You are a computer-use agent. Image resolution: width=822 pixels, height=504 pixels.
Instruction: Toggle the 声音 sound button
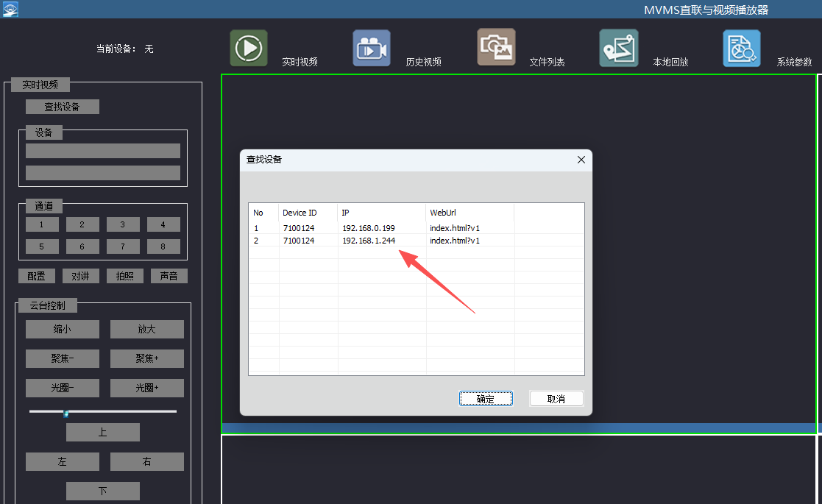tap(169, 276)
